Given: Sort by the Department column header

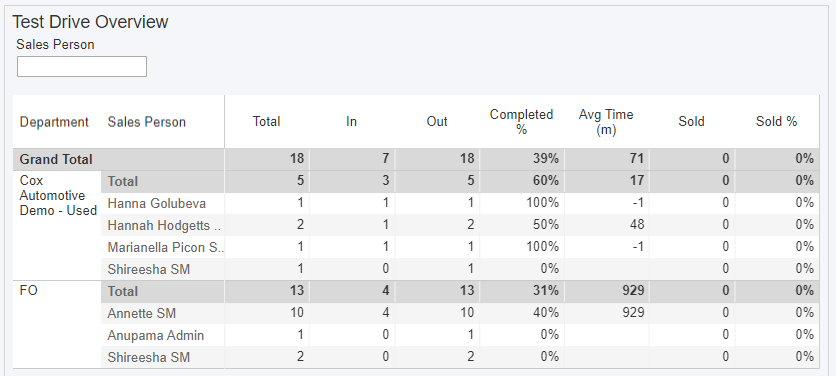Looking at the screenshot, I should [x=54, y=122].
